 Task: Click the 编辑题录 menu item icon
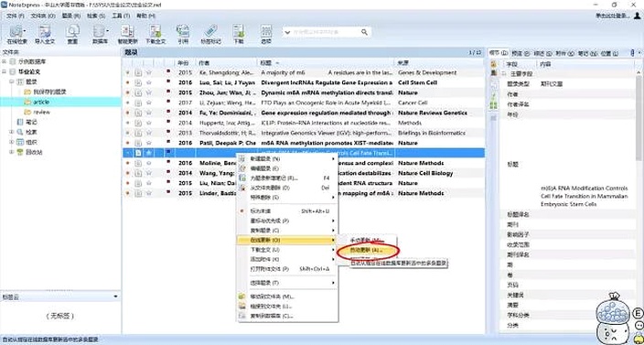click(x=242, y=168)
